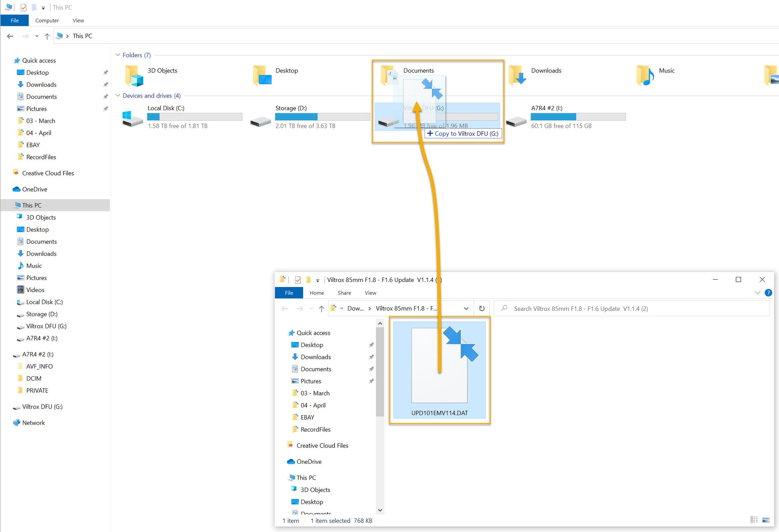Open OneDrive in Viltrox window sidebar
The image size is (779, 532).
pos(309,462)
